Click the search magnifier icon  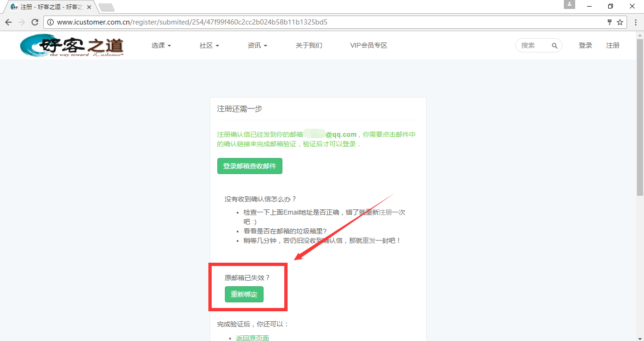pyautogui.click(x=554, y=46)
